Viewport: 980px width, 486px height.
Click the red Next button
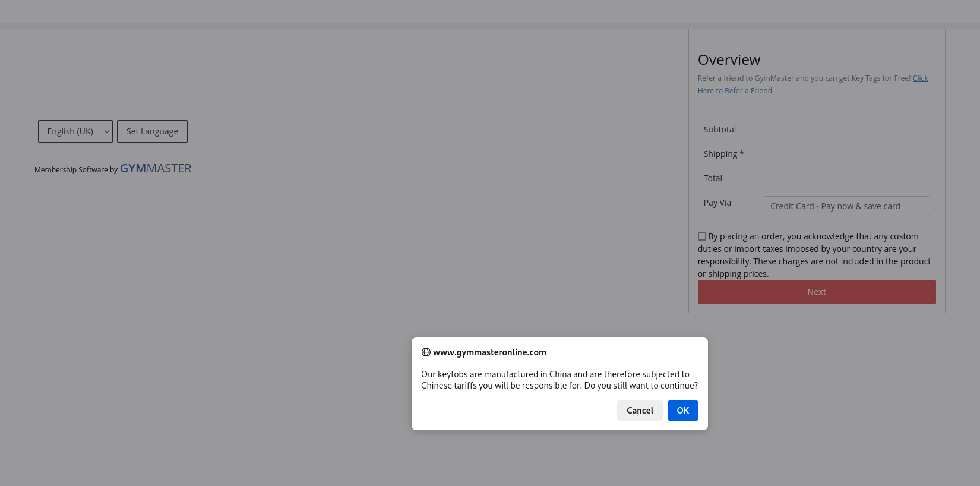tap(816, 292)
